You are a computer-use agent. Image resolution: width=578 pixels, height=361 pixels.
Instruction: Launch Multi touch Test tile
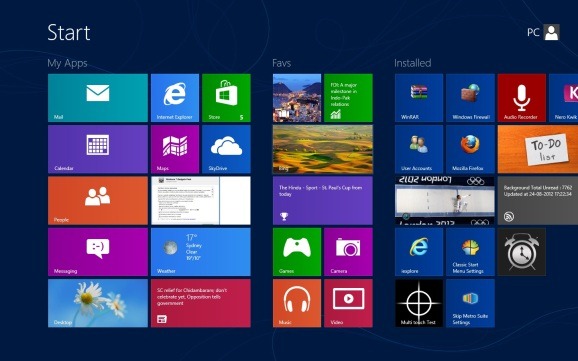(419, 303)
